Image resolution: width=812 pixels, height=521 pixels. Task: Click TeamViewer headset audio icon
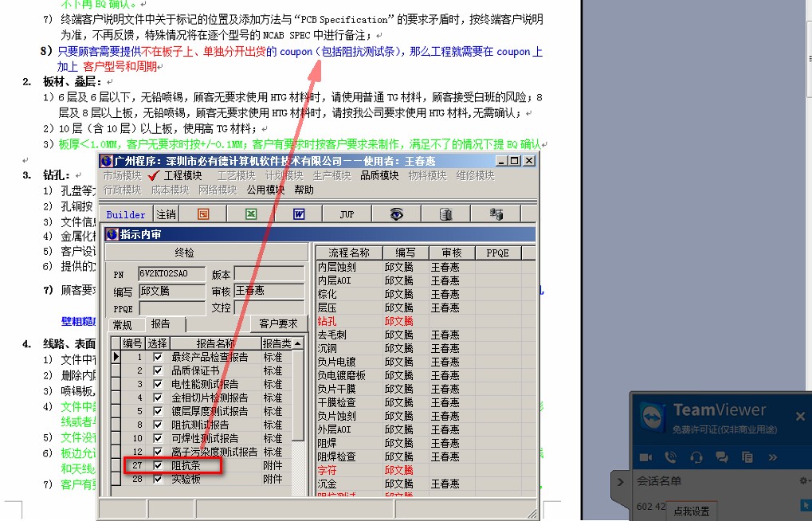tap(696, 457)
